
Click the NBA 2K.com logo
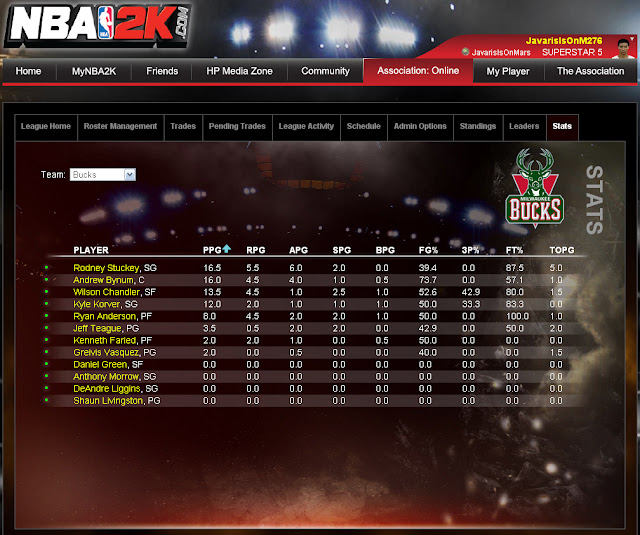click(98, 25)
